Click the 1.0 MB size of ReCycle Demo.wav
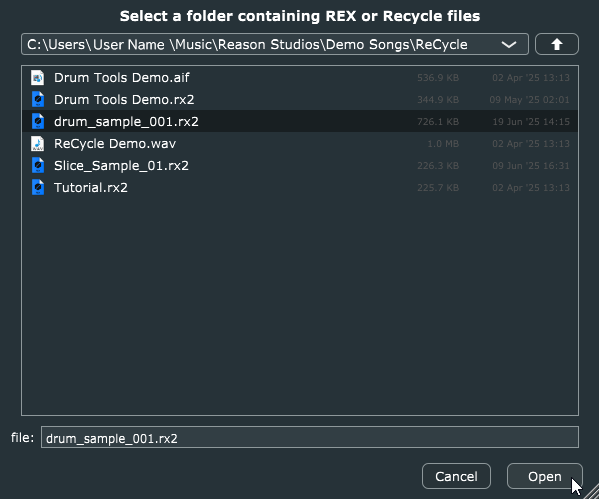The width and height of the screenshot is (599, 499). pos(443,144)
